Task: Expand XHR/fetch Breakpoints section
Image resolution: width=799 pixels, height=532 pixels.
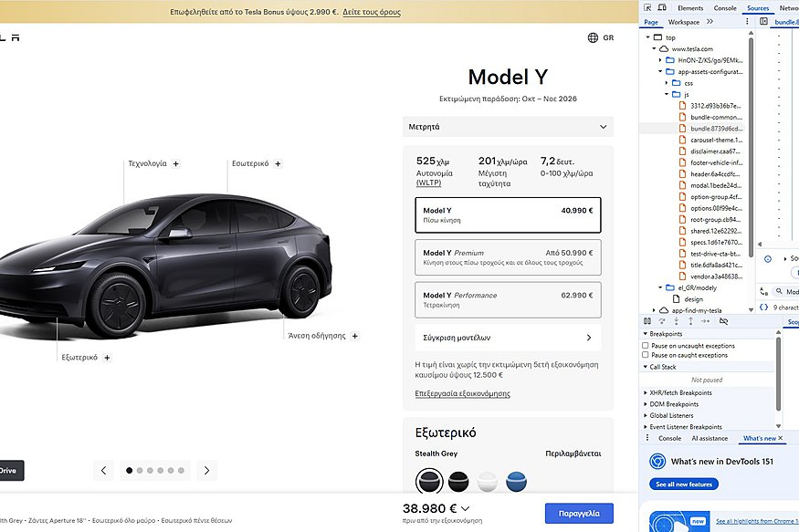Action: (x=645, y=393)
